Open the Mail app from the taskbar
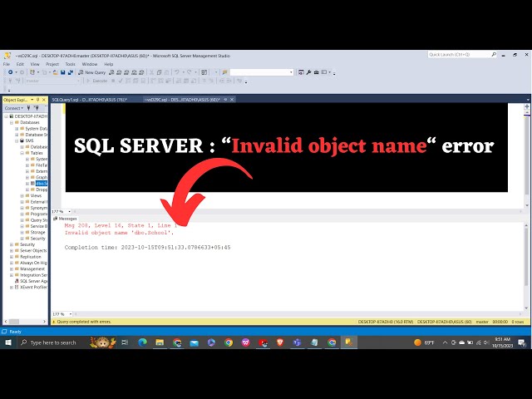Screen dimensions: 532x399 coord(194,342)
